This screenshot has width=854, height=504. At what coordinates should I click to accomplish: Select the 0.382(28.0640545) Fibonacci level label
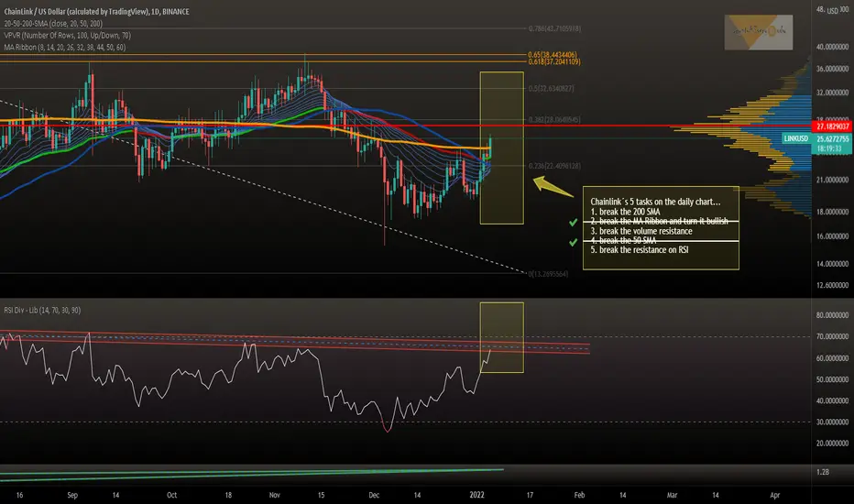[554, 119]
